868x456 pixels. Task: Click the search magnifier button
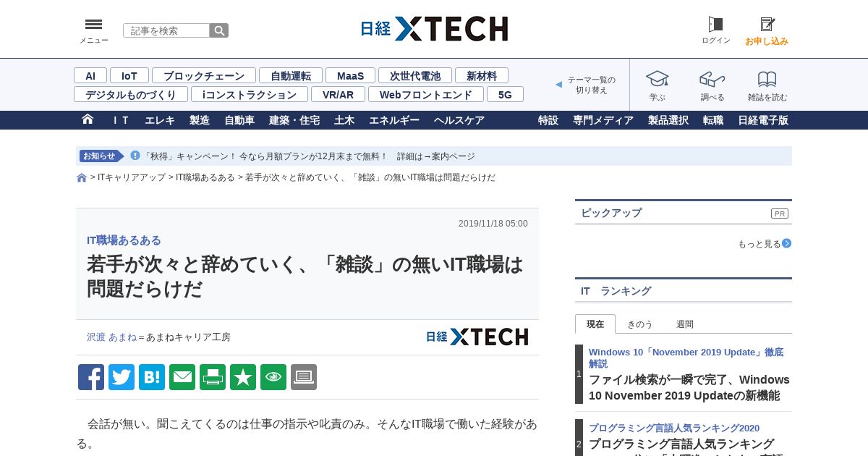pos(219,30)
